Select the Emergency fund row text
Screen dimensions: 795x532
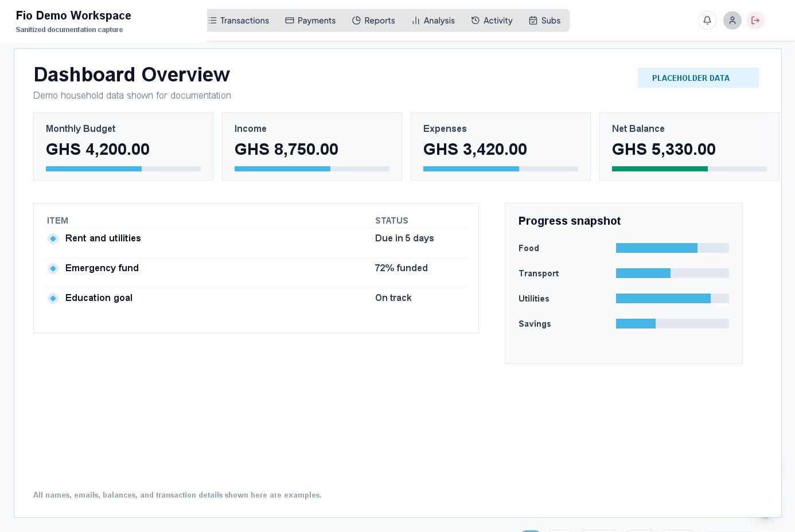tap(102, 268)
